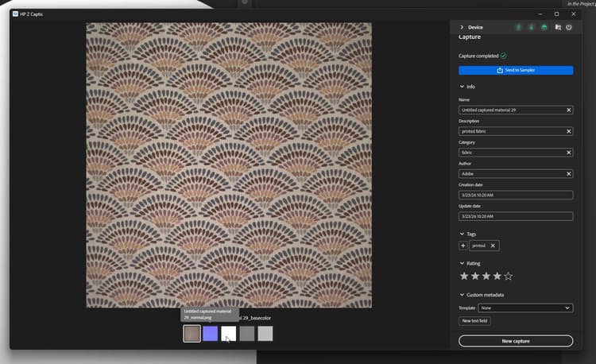This screenshot has height=364, width=596.
Task: Open the folder icon beside the power icon
Action: point(558,27)
